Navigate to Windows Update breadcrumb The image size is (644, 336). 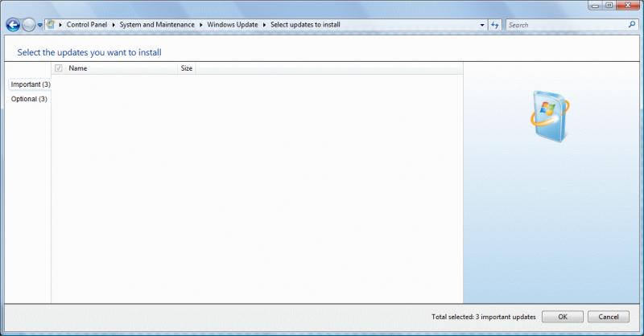click(233, 25)
